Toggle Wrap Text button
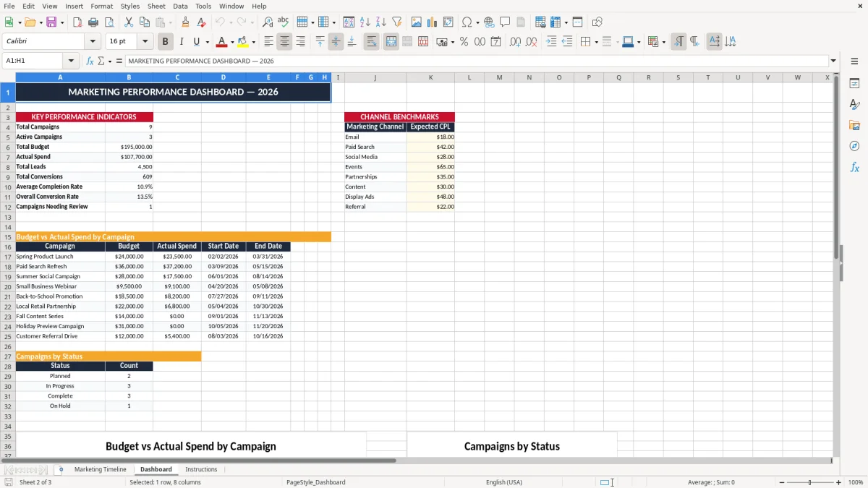The width and height of the screenshot is (868, 488). (x=372, y=42)
